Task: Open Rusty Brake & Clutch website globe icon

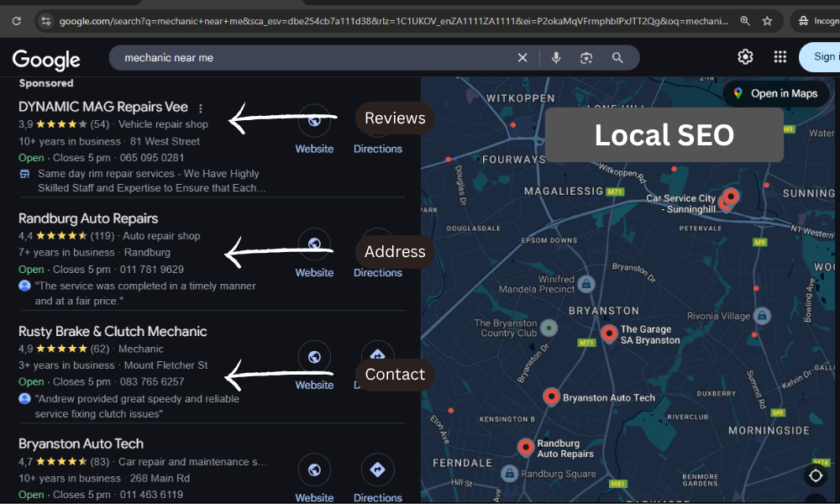Action: [314, 356]
